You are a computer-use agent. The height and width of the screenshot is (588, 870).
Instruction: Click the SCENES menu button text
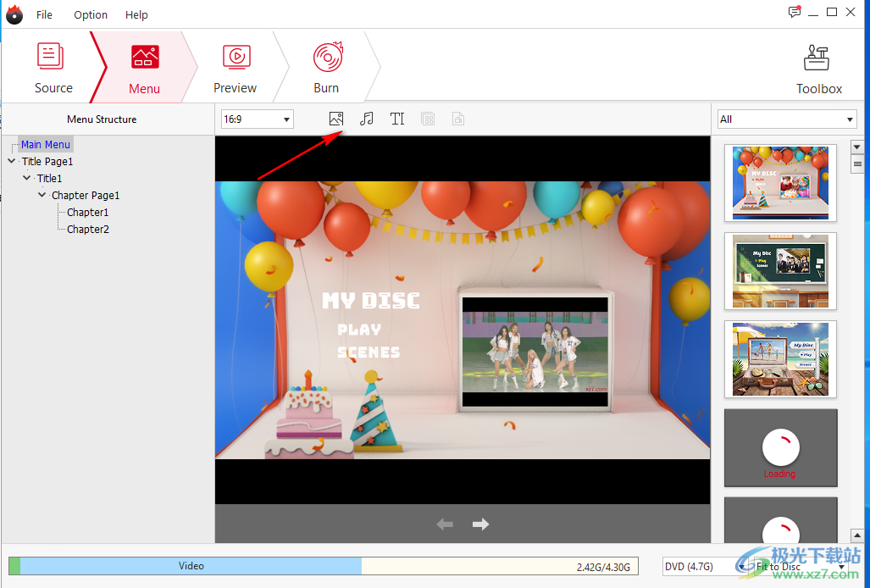pos(369,352)
